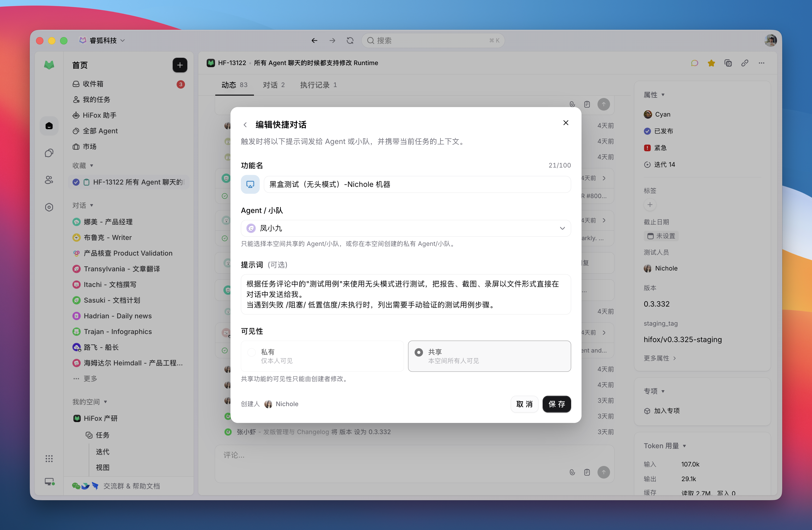Open the more options ellipsis menu
Viewport: 812px width, 530px height.
point(761,63)
